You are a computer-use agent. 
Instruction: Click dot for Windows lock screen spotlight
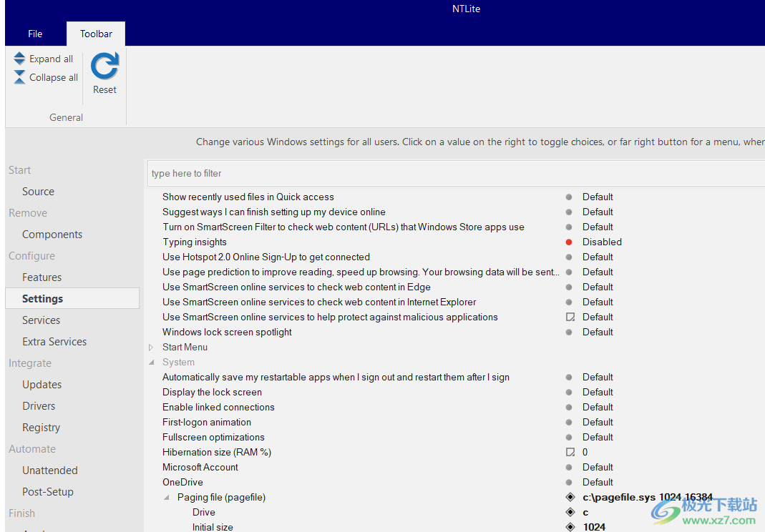click(x=569, y=332)
